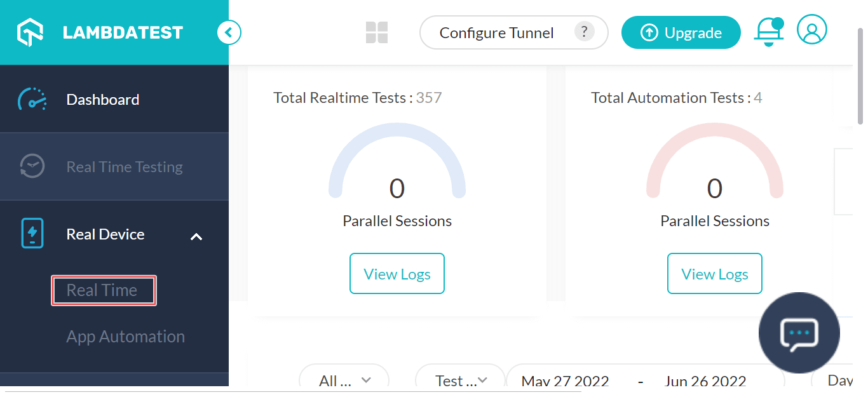The height and width of the screenshot is (397, 868).
Task: Open the grid apps icon in header
Action: [x=377, y=32]
